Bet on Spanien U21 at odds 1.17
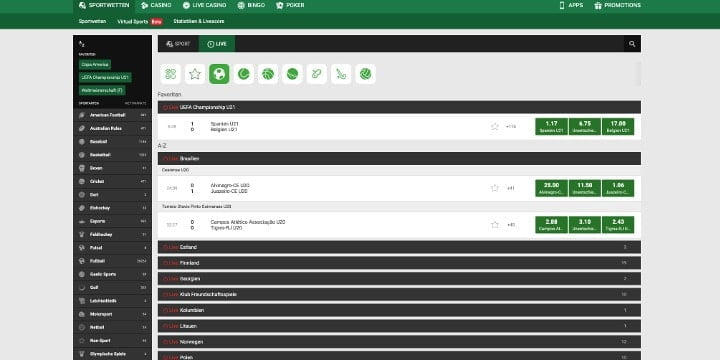The image size is (720, 360). pos(551,127)
